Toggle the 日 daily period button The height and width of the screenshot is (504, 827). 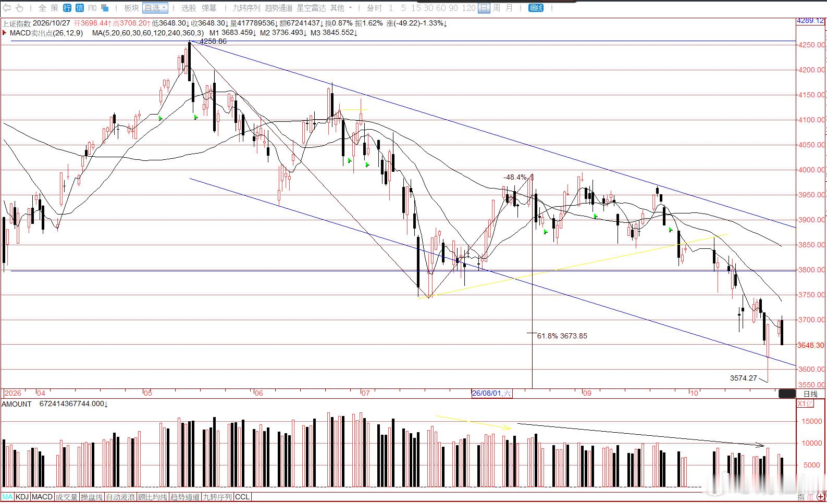pyautogui.click(x=484, y=8)
